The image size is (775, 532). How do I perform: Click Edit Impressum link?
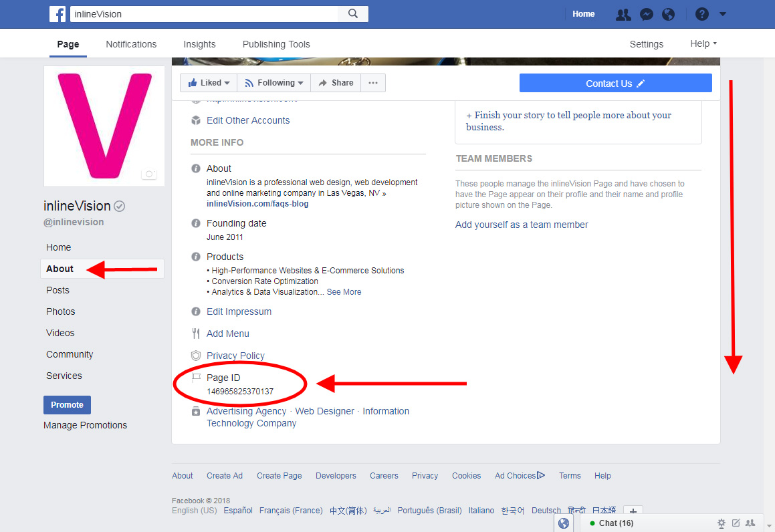click(239, 311)
